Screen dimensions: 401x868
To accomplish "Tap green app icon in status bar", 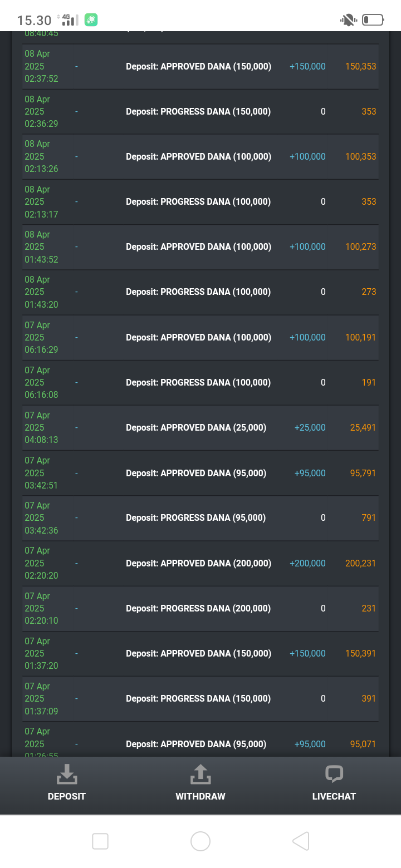I will (x=91, y=20).
